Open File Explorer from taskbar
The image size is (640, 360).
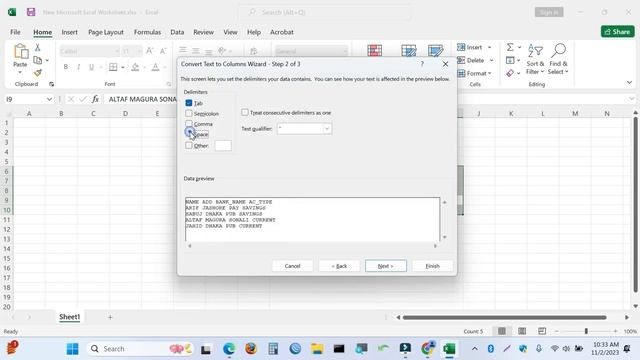pos(317,349)
